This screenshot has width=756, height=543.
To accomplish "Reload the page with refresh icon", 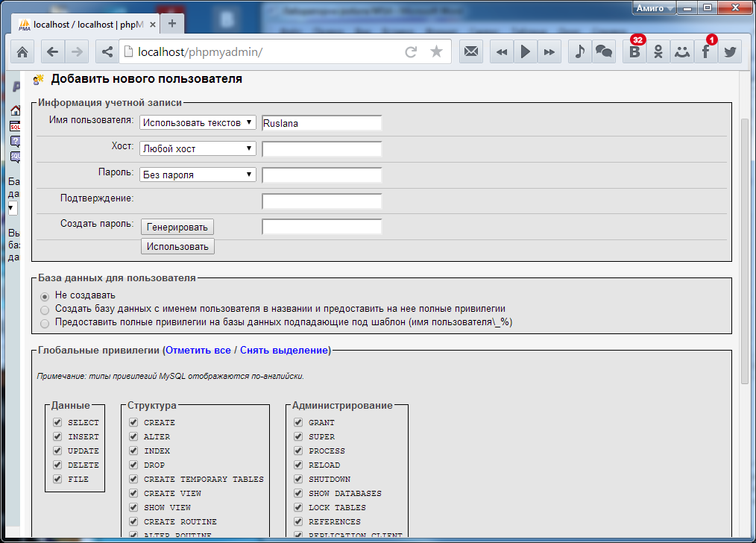I will coord(410,52).
